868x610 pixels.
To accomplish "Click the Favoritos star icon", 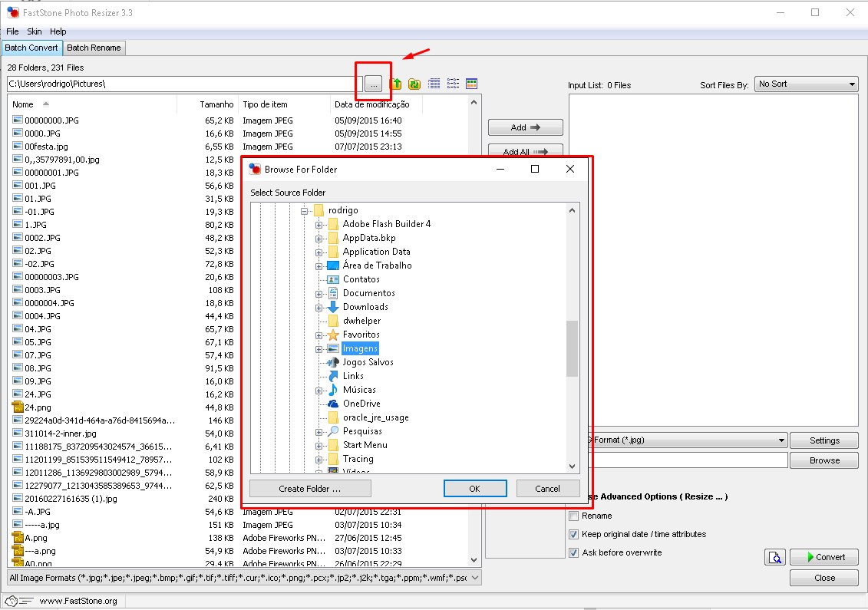I will coord(333,335).
